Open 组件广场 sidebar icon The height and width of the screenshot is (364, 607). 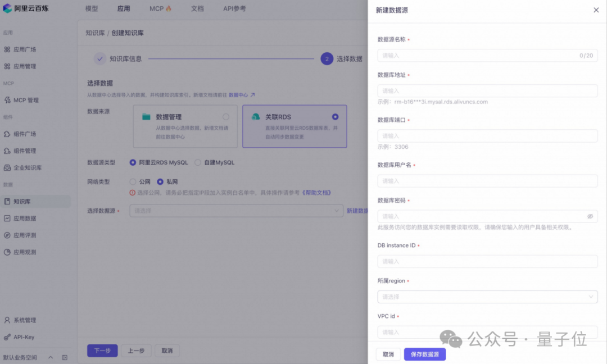(x=7, y=134)
